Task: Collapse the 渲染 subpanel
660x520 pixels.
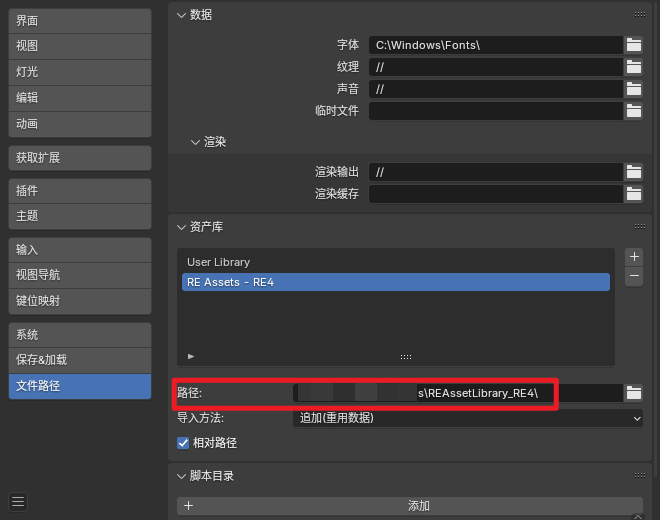Action: click(x=195, y=142)
